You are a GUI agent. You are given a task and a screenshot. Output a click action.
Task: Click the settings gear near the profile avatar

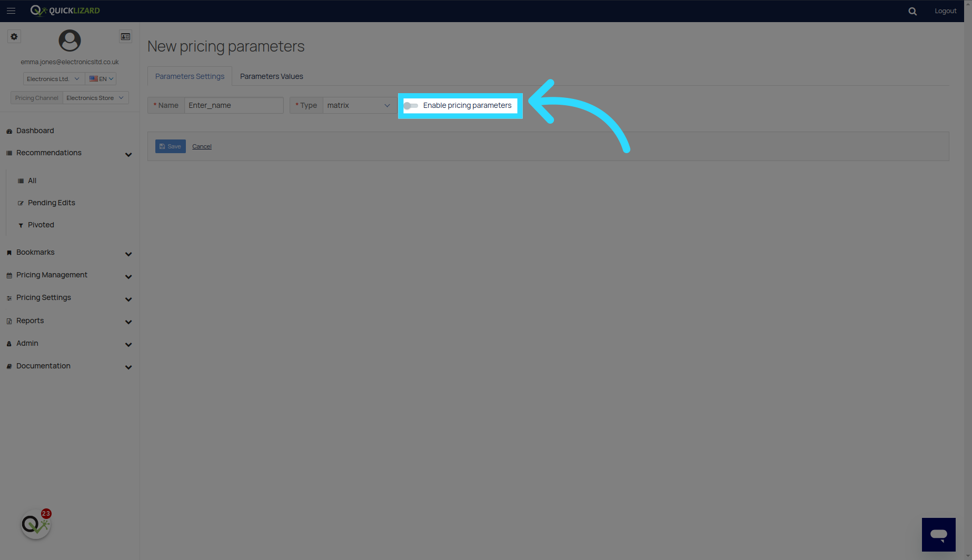point(14,36)
